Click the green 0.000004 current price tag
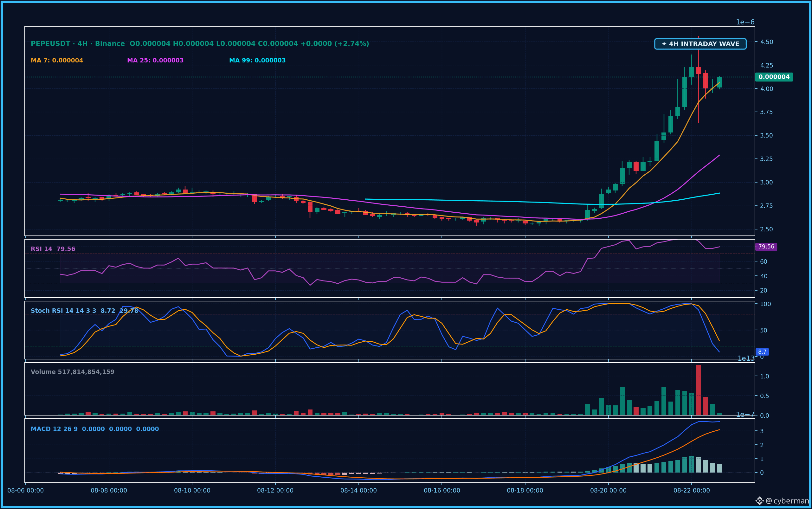812x509 pixels. pyautogui.click(x=774, y=77)
